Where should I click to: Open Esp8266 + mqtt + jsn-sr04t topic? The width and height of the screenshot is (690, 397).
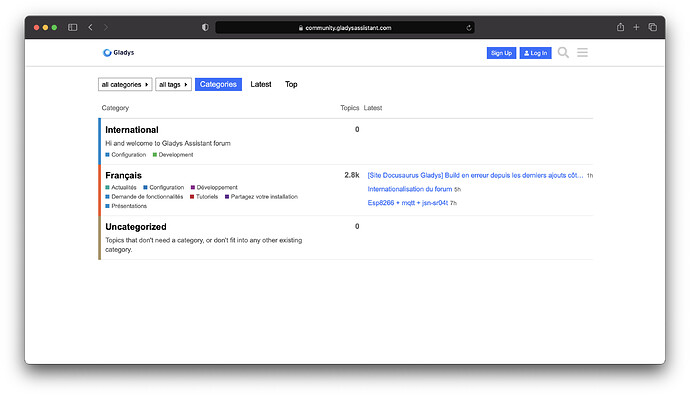(x=407, y=203)
